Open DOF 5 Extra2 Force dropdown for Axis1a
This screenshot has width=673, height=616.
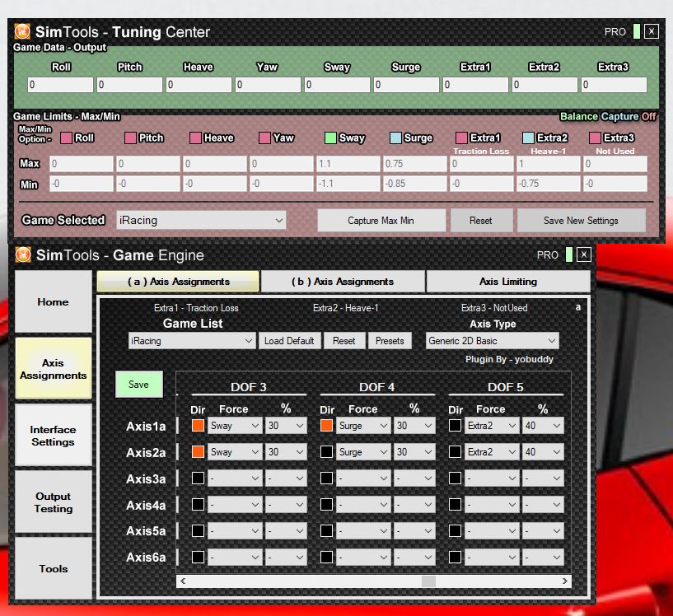(x=492, y=426)
